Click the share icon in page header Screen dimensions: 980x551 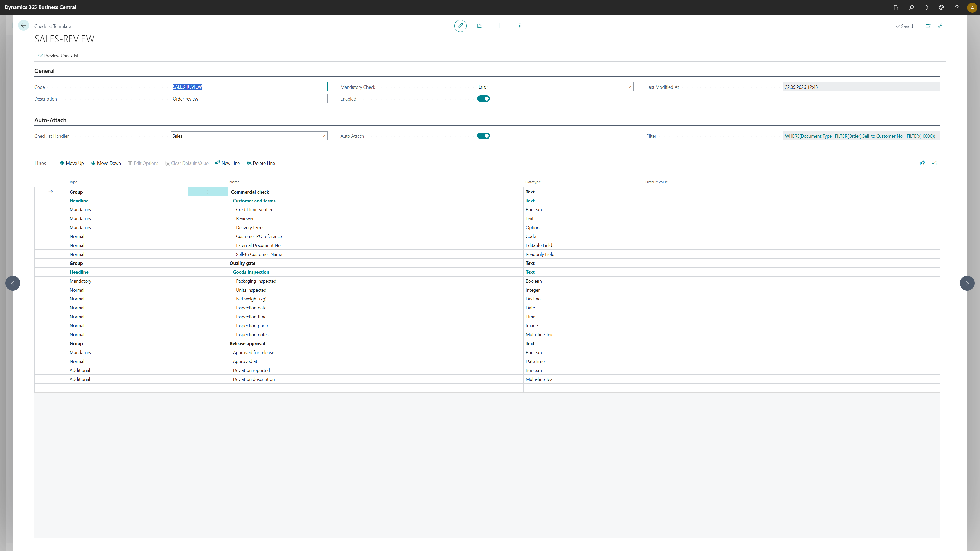[480, 26]
